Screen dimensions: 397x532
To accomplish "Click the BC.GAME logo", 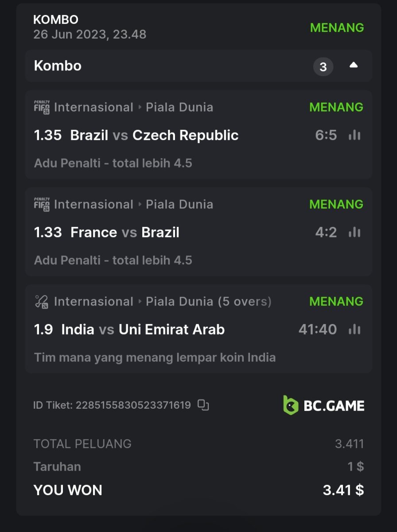I will pyautogui.click(x=324, y=405).
